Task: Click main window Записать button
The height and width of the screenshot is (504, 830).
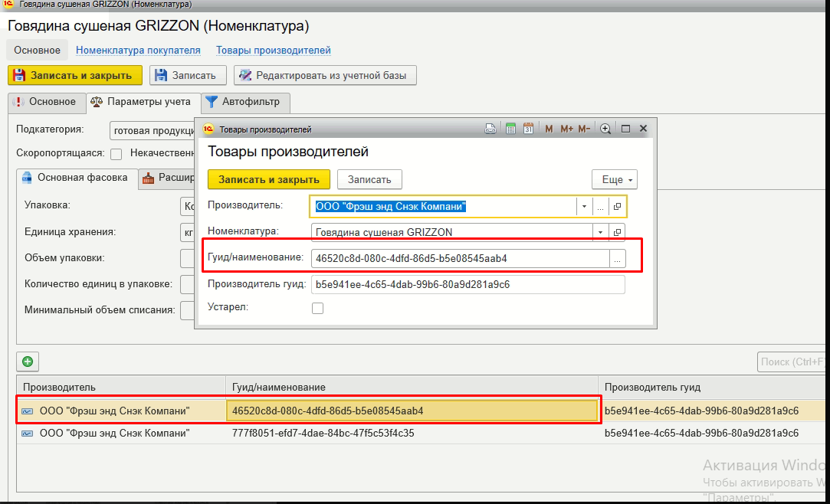Action: [x=188, y=75]
